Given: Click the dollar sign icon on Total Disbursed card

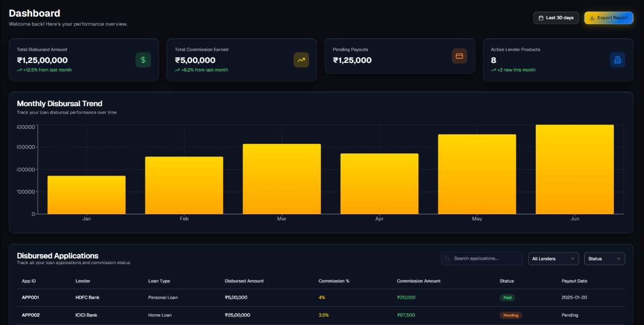Looking at the screenshot, I should pyautogui.click(x=143, y=60).
